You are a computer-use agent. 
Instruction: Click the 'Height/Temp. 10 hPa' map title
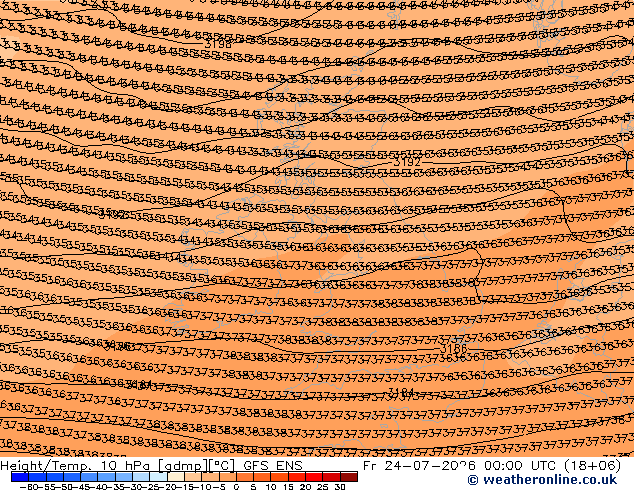pos(75,466)
